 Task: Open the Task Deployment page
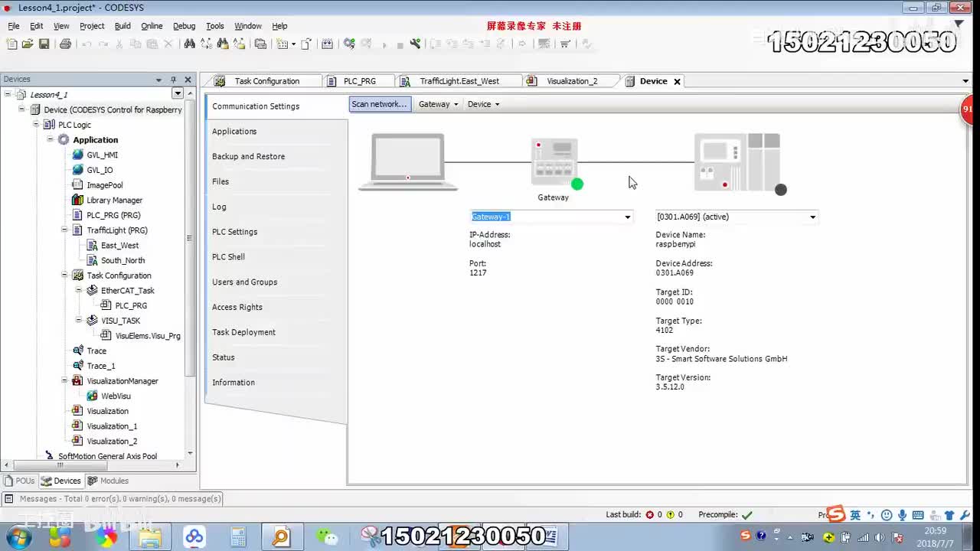243,332
